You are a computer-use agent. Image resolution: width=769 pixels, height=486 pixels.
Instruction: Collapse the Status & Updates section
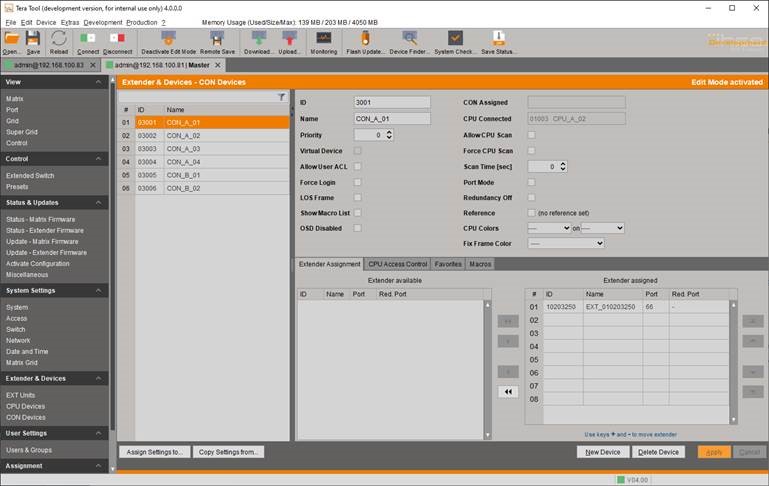pos(100,202)
